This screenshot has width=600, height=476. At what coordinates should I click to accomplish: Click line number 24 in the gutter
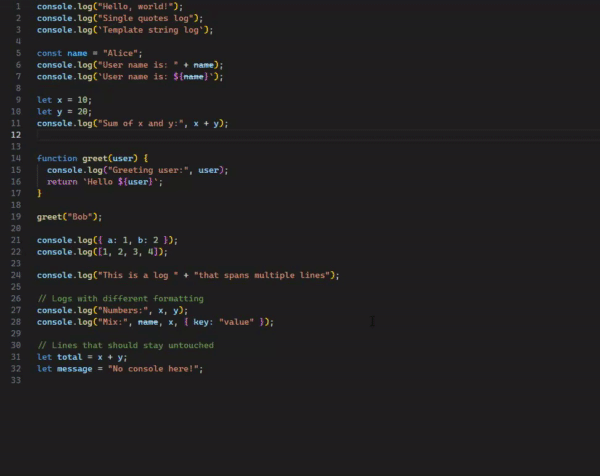[x=16, y=275]
